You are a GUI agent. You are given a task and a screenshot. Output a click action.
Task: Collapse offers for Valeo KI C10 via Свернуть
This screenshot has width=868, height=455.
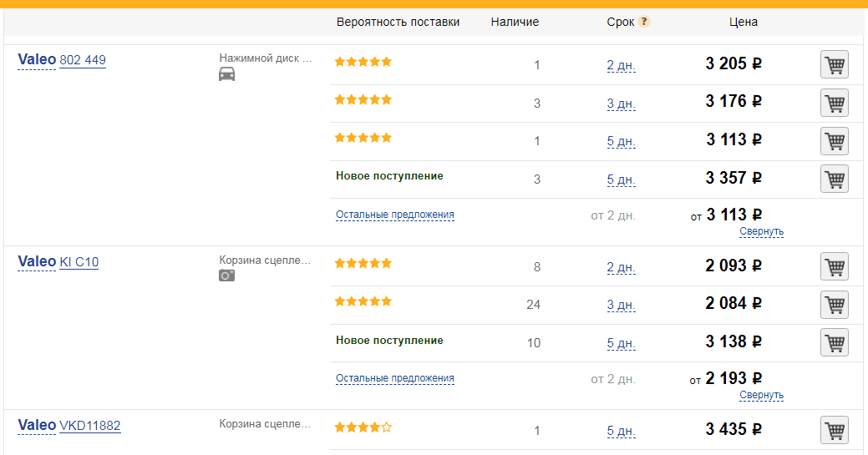[761, 395]
